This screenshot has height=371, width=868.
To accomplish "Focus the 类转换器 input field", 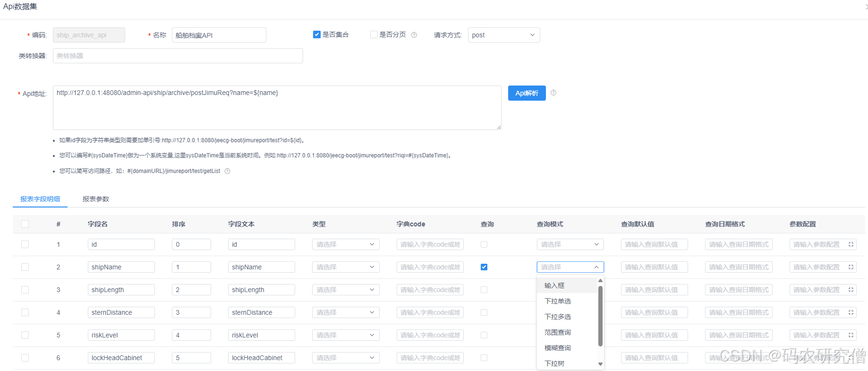I will point(178,56).
